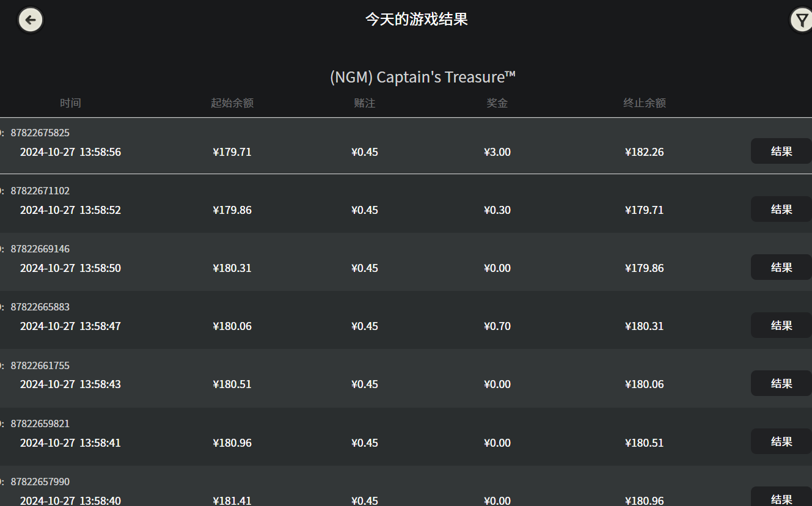Select the 赌注 column header
Image resolution: width=812 pixels, height=506 pixels.
pyautogui.click(x=365, y=103)
